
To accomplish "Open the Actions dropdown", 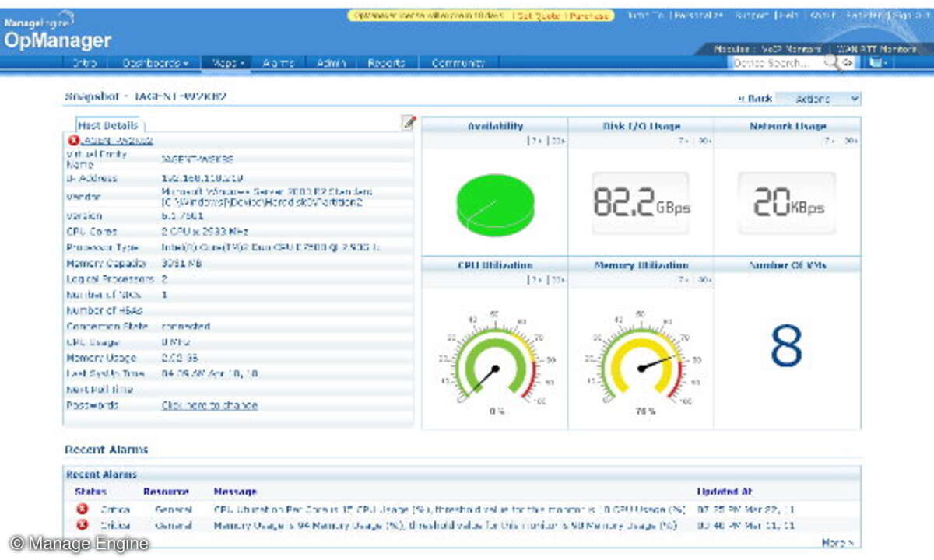I will [818, 99].
